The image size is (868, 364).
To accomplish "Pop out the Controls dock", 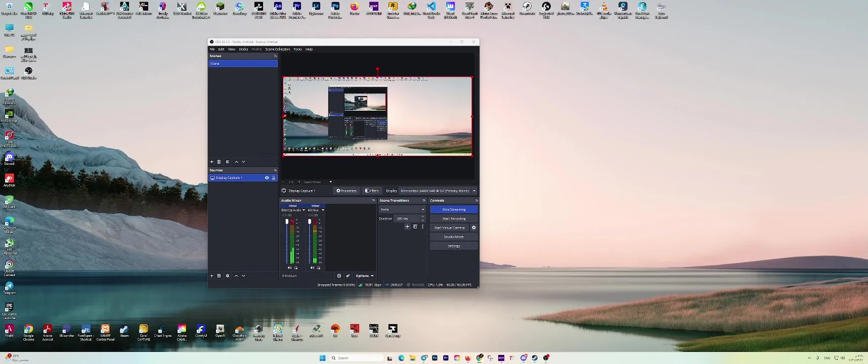I will click(x=476, y=200).
